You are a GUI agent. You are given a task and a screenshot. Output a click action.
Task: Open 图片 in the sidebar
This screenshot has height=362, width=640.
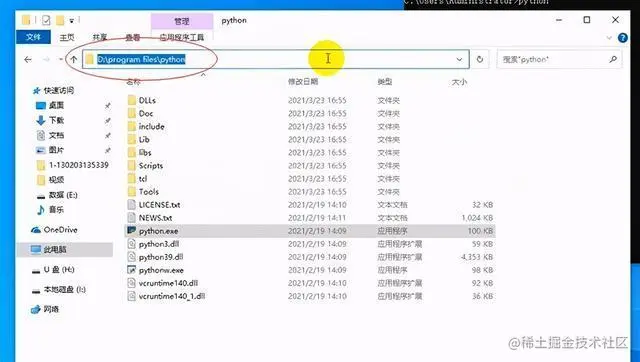[x=56, y=150]
